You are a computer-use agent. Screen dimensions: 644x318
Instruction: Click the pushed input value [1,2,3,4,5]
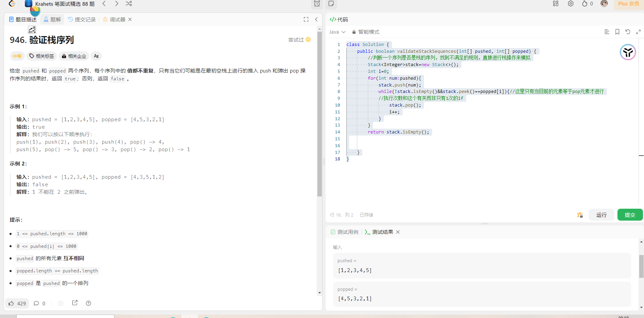tap(355, 270)
